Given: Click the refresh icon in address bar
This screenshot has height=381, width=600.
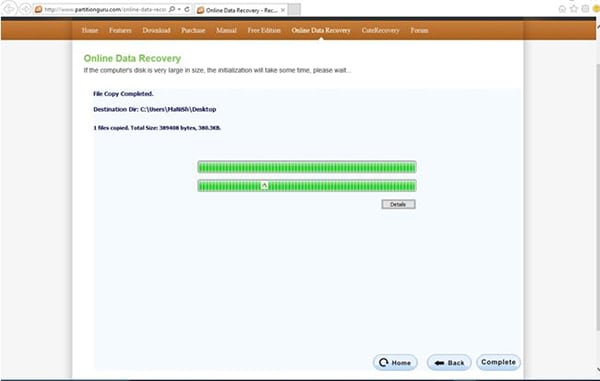Looking at the screenshot, I should [x=187, y=9].
